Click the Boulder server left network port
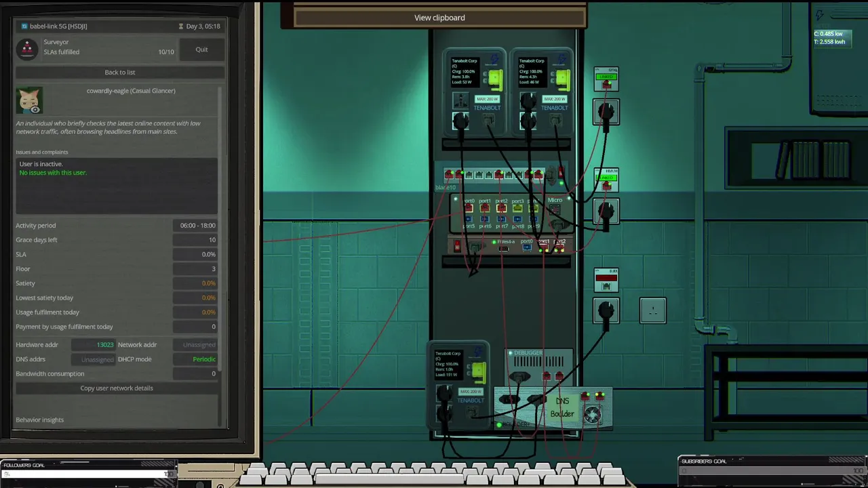The width and height of the screenshot is (868, 488). (587, 396)
